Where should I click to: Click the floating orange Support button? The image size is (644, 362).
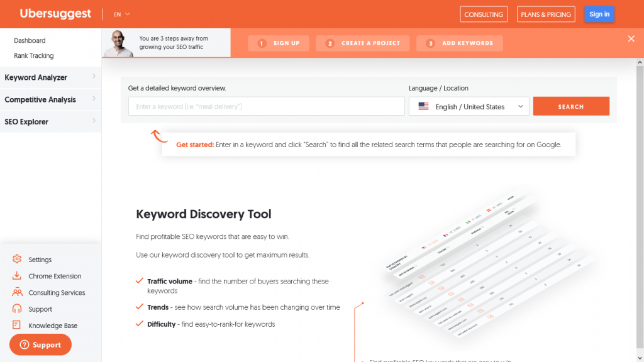(x=40, y=345)
